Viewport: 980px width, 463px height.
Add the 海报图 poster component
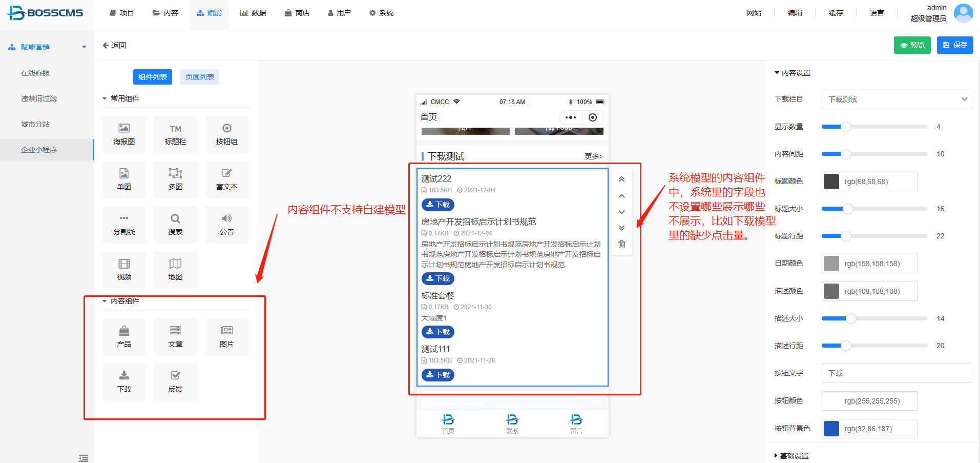click(x=124, y=134)
